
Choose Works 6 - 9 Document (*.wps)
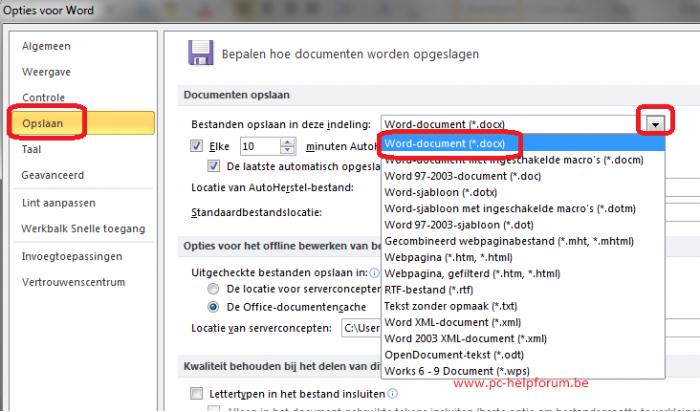(523, 371)
